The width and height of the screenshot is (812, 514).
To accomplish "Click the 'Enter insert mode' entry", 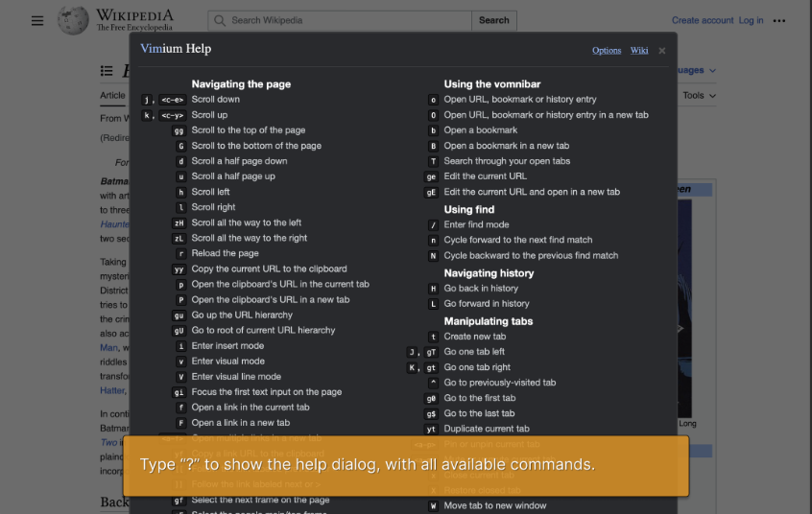I will coord(227,346).
